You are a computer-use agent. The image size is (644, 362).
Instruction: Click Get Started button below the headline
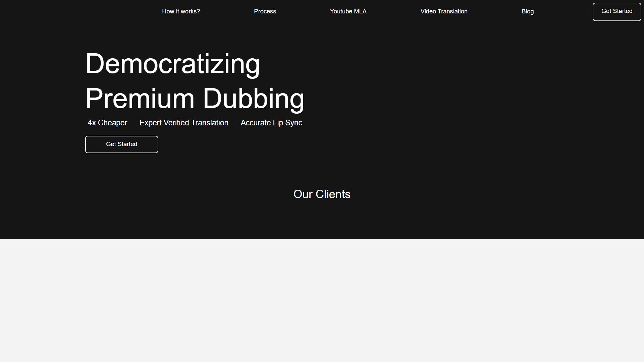122,144
